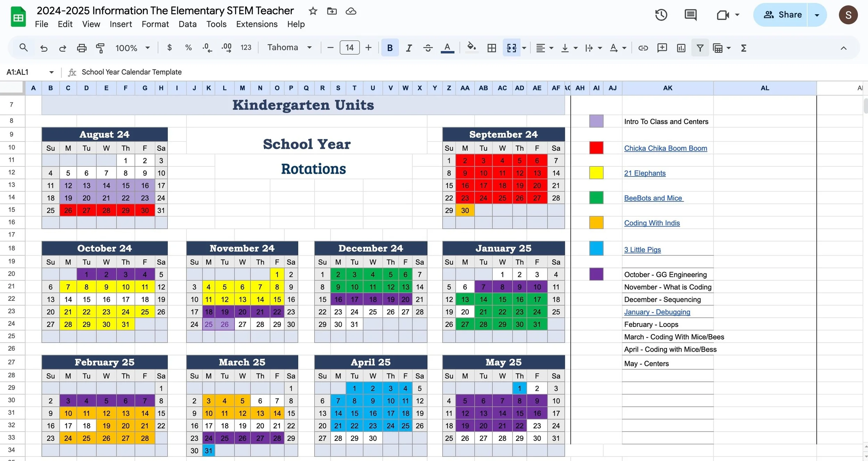
Task: Click the Share button
Action: tap(783, 15)
